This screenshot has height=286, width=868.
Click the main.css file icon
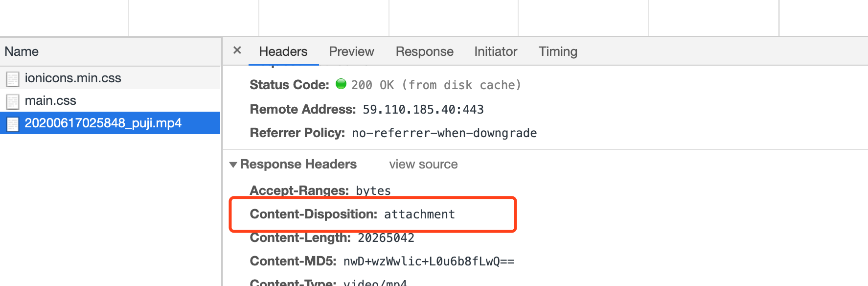click(13, 101)
